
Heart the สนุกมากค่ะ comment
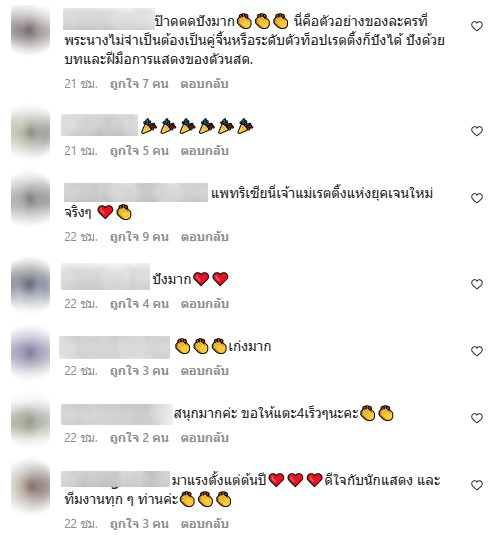click(477, 418)
